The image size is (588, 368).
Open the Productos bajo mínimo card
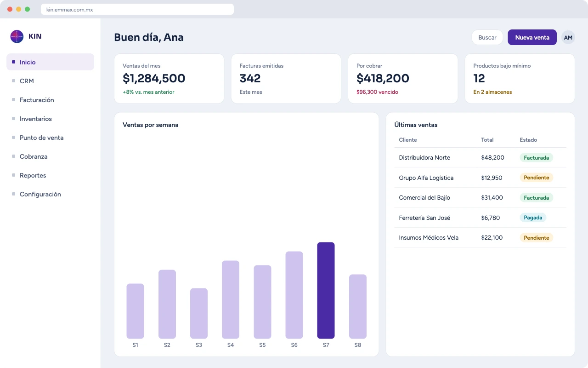pyautogui.click(x=520, y=79)
